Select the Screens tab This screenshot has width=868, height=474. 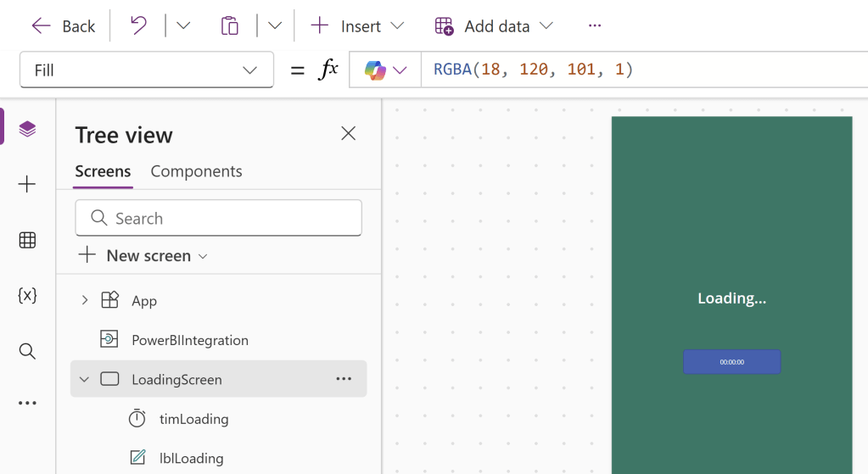pyautogui.click(x=103, y=171)
